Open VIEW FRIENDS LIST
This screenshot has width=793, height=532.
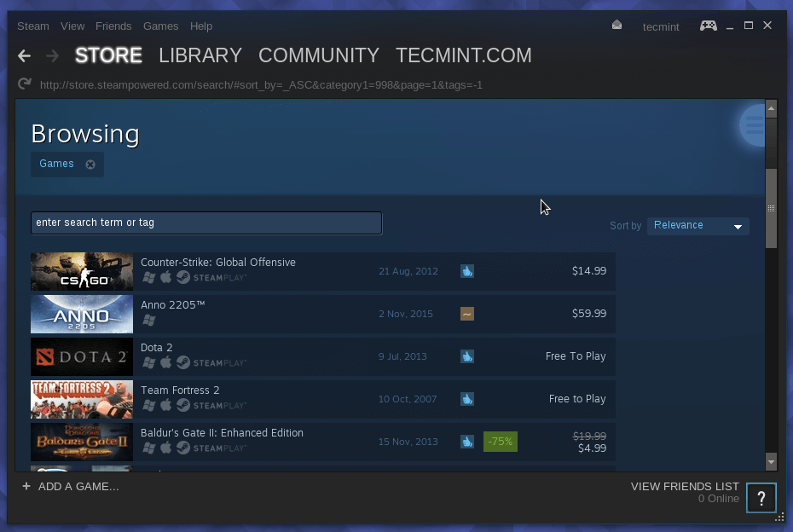[x=685, y=487]
